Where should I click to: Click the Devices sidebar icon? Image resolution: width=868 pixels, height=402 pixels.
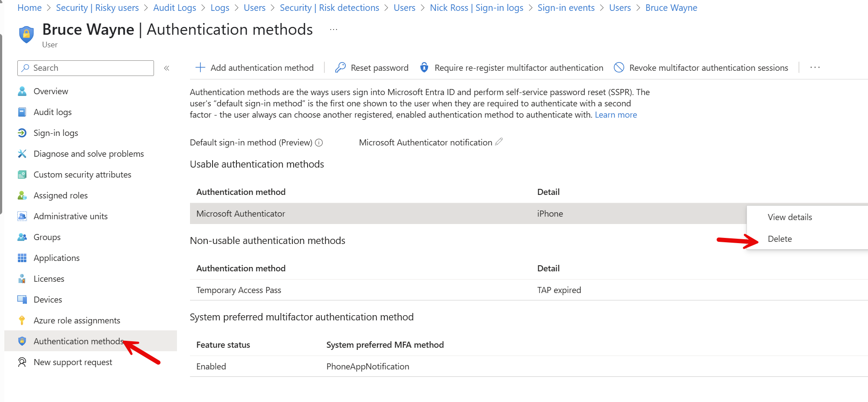pyautogui.click(x=22, y=300)
